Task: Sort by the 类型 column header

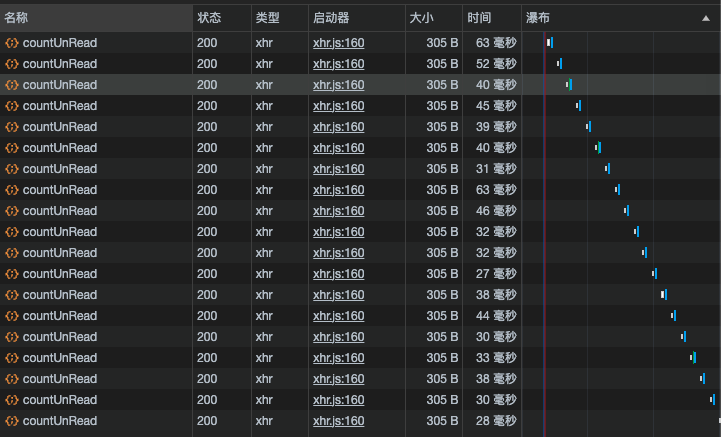Action: (x=280, y=18)
